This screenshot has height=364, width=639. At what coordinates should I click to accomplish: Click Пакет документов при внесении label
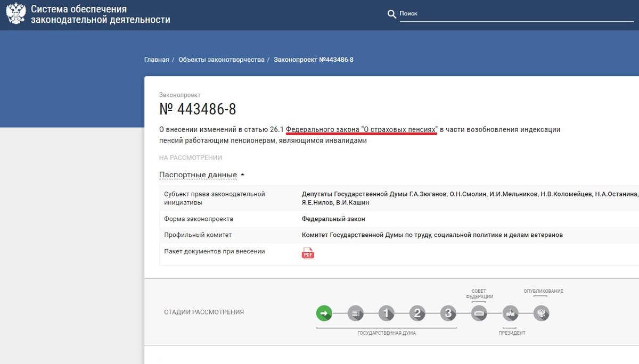coord(215,251)
